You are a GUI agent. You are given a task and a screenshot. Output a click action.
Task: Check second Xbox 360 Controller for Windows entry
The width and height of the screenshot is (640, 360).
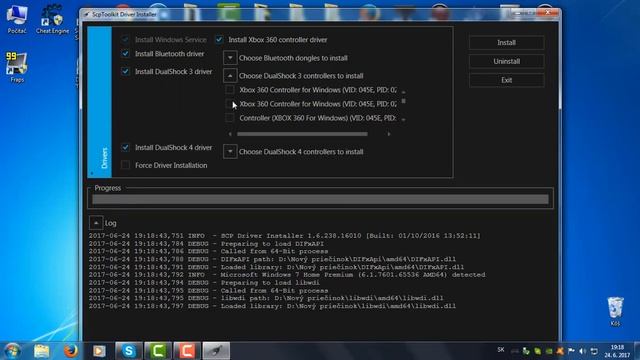point(230,104)
